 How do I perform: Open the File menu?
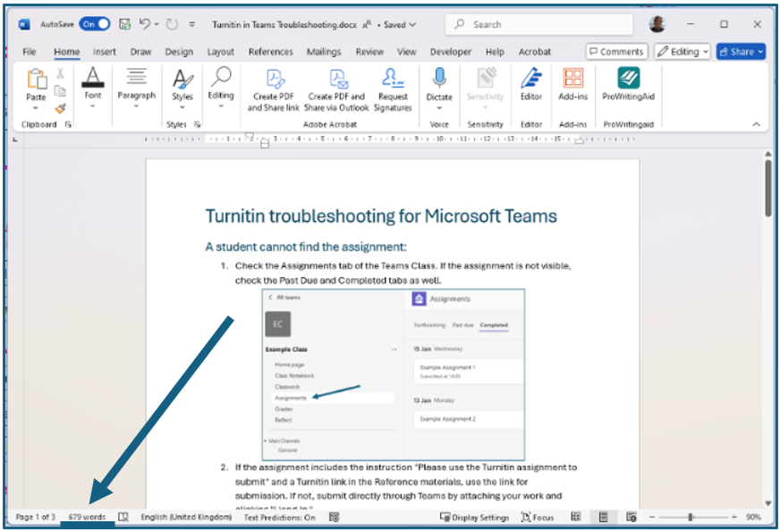tap(30, 52)
